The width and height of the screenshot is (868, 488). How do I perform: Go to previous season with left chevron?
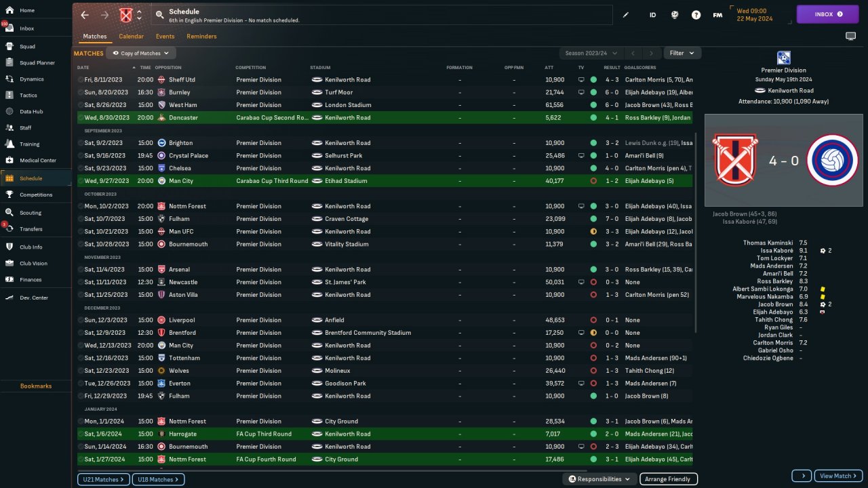pyautogui.click(x=632, y=53)
